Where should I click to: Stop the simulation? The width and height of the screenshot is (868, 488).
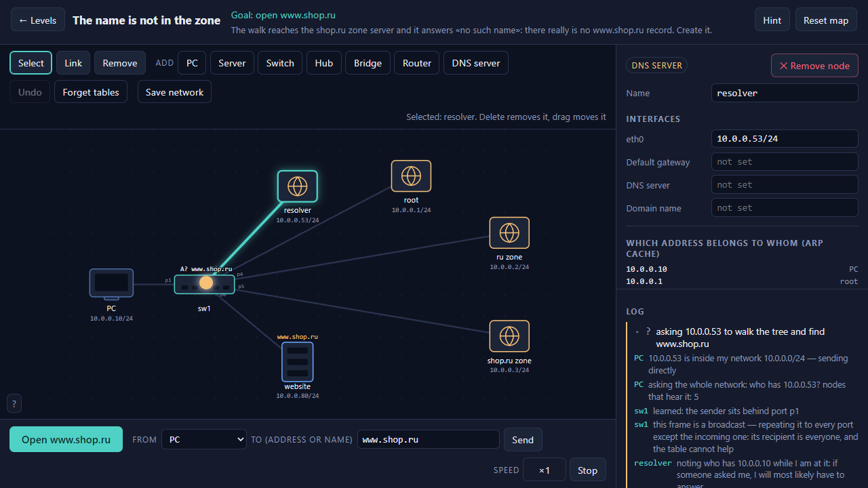pos(588,470)
